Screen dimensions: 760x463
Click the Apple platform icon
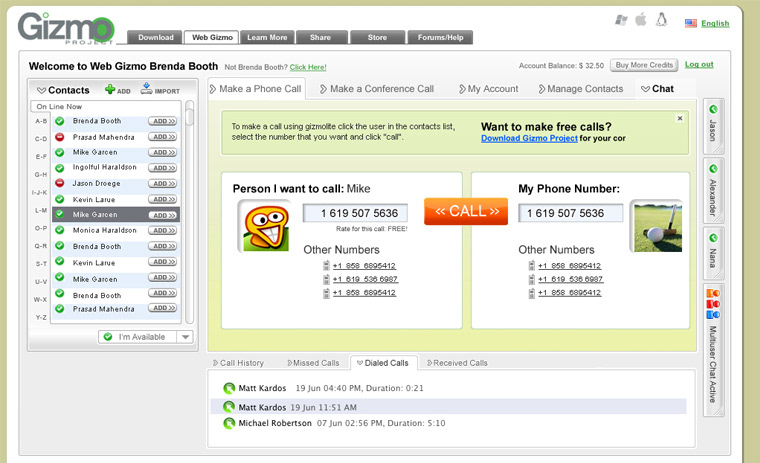point(641,20)
